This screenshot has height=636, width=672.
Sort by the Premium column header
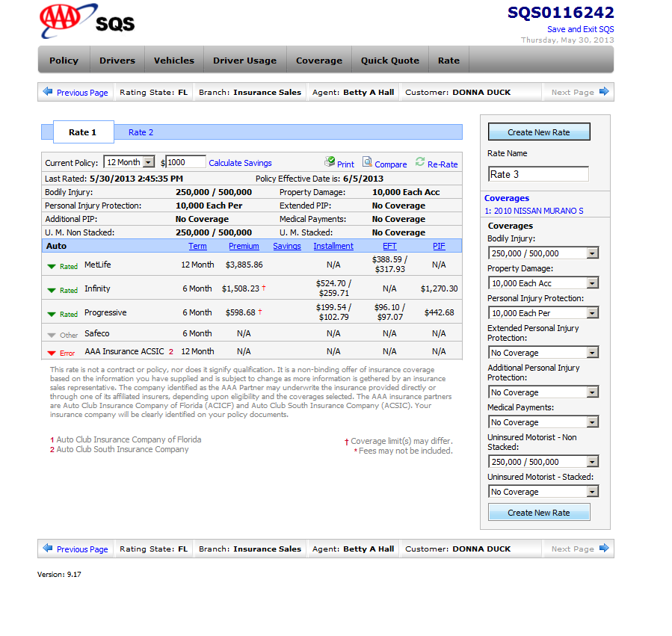244,246
